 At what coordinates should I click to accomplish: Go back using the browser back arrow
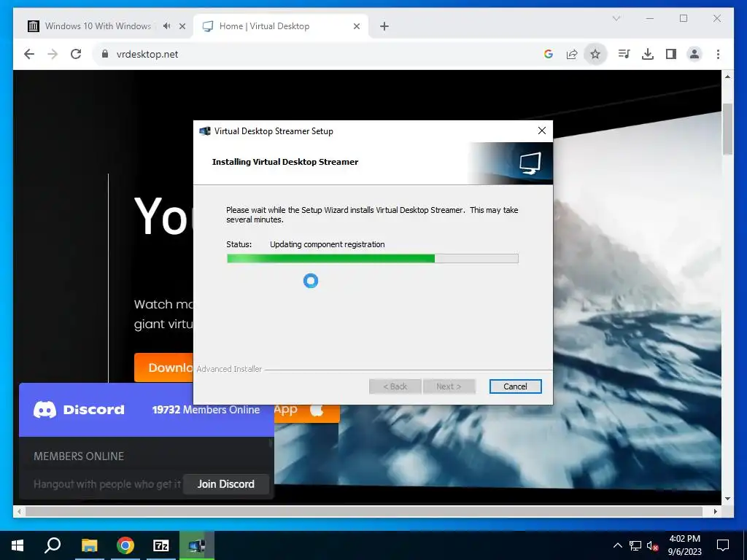pyautogui.click(x=29, y=54)
